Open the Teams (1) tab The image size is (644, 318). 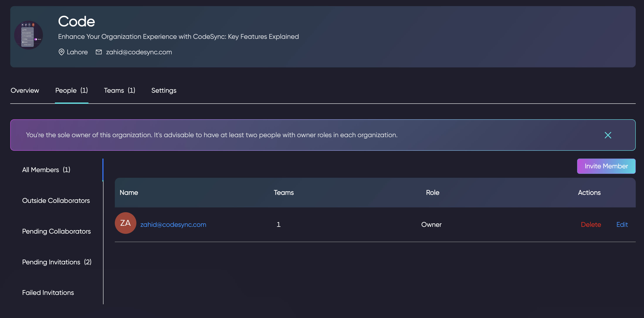pyautogui.click(x=120, y=90)
